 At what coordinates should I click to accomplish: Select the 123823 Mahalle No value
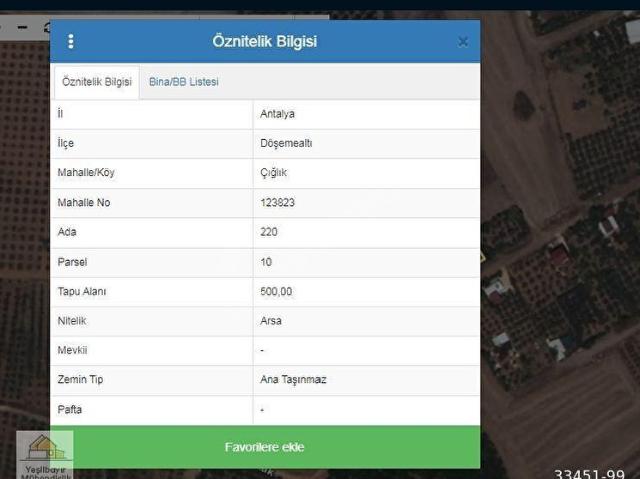click(x=278, y=202)
